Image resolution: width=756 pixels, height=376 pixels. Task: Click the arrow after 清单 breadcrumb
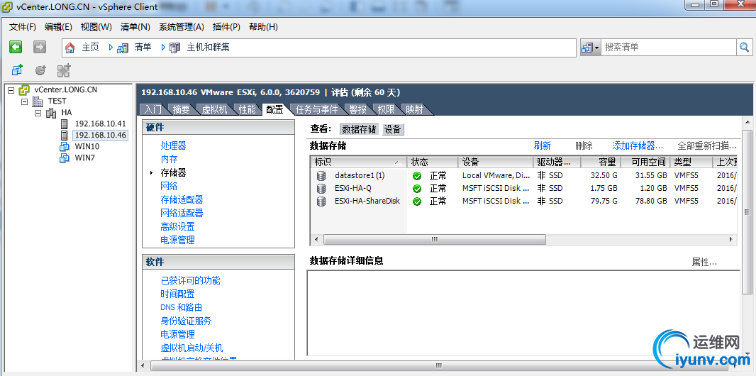[163, 47]
